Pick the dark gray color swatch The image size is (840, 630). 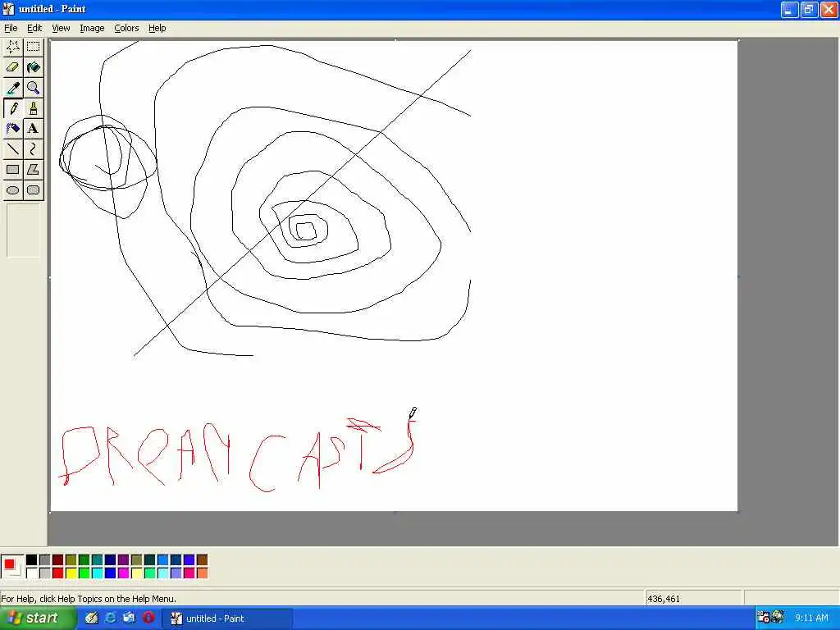[x=45, y=559]
